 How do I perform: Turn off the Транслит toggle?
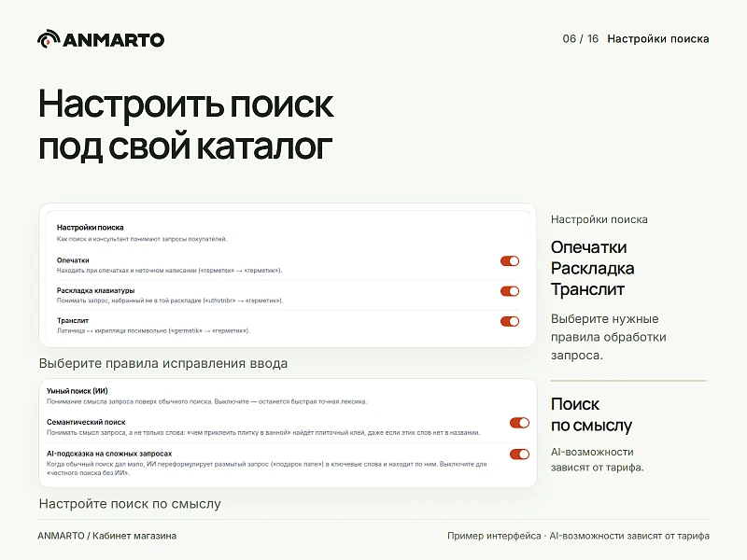[x=509, y=321]
